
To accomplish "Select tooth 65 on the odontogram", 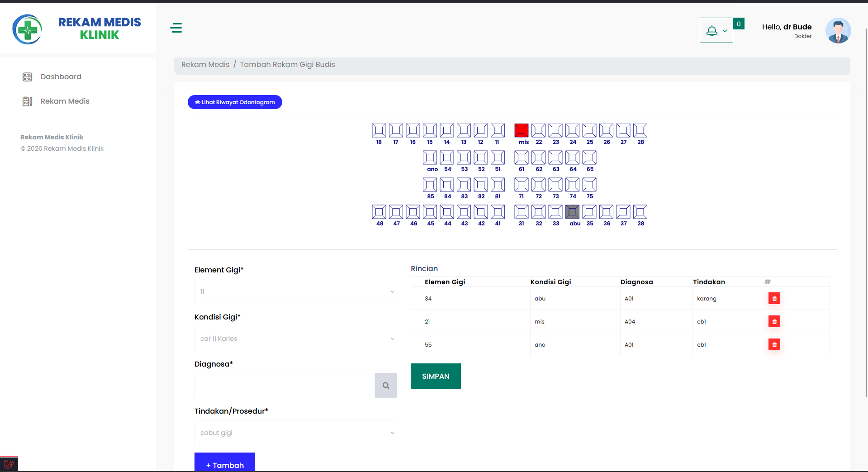I will click(x=589, y=157).
